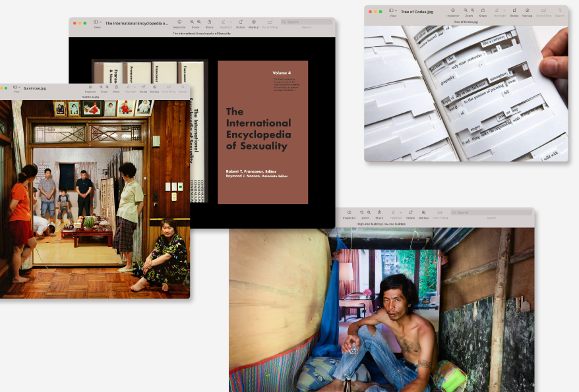This screenshot has width=579, height=392.
Task: Open View menu in the Encyclopedia window
Action: pos(97,22)
